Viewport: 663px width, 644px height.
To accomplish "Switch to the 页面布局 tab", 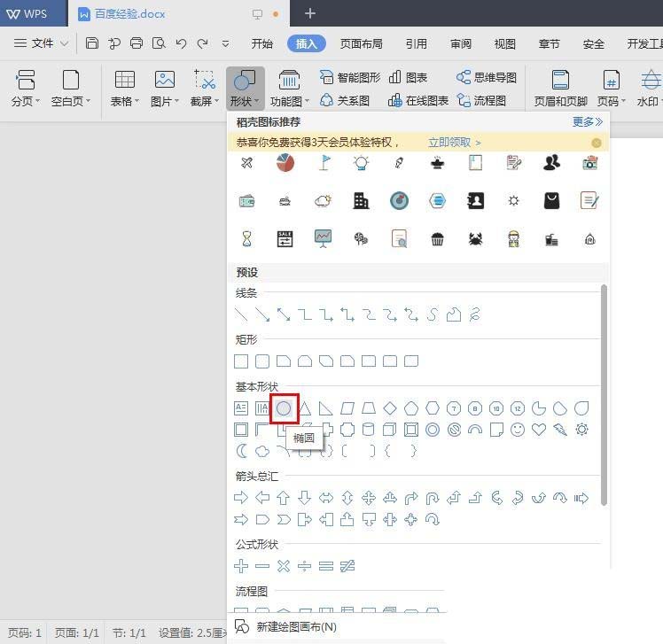I will (x=362, y=43).
